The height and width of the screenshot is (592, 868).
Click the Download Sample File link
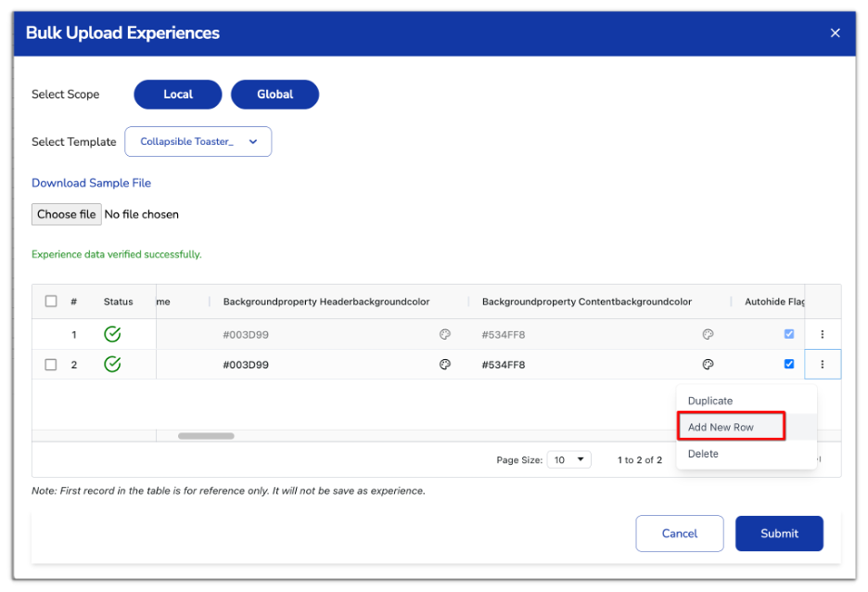[x=91, y=183]
